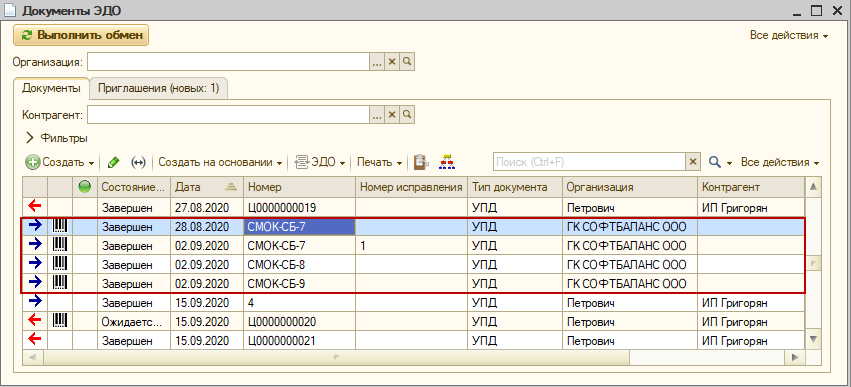This screenshot has height=387, width=851.
Task: Open Создать на основании dropdown
Action: [220, 162]
